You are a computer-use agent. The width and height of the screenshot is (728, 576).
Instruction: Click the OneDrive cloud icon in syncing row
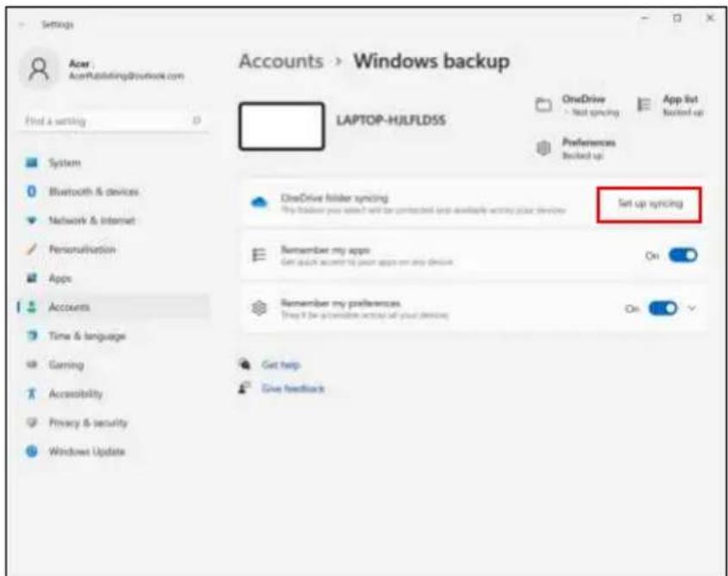tap(259, 203)
